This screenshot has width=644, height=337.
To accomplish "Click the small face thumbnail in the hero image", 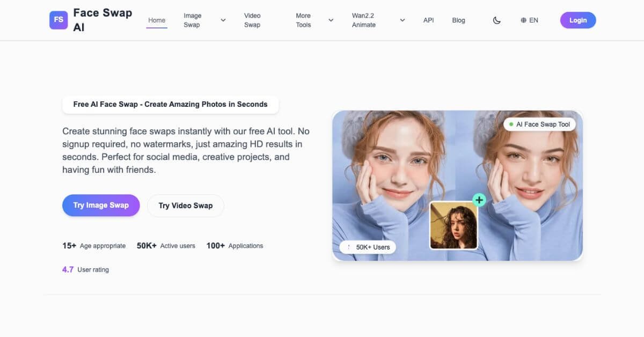I will 453,225.
